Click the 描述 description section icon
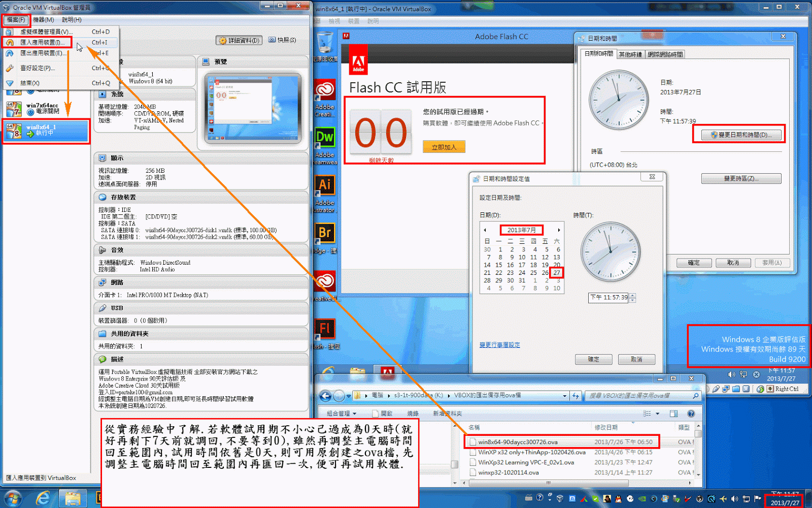This screenshot has width=812, height=508. (x=103, y=359)
